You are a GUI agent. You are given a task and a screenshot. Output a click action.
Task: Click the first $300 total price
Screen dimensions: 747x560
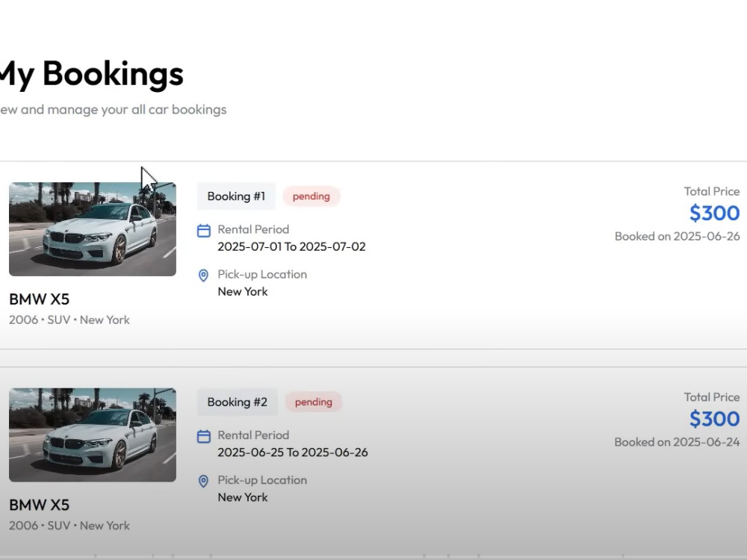714,213
